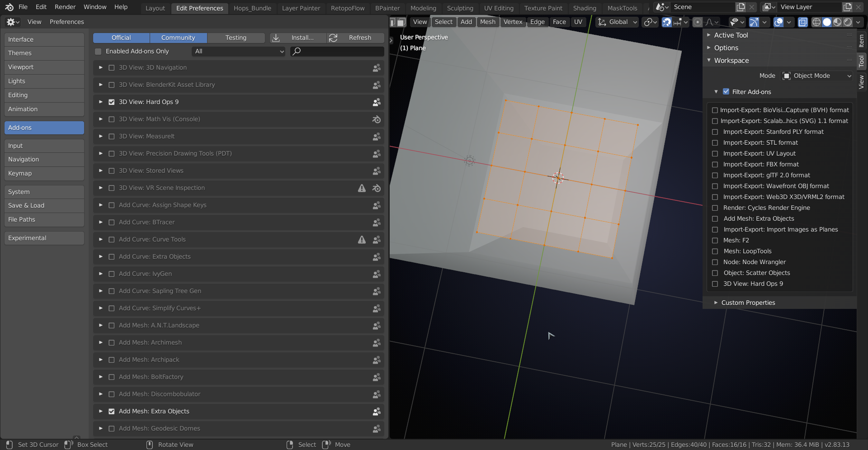The image size is (868, 450).
Task: Click community icon on 3D Navigation row
Action: 376,68
